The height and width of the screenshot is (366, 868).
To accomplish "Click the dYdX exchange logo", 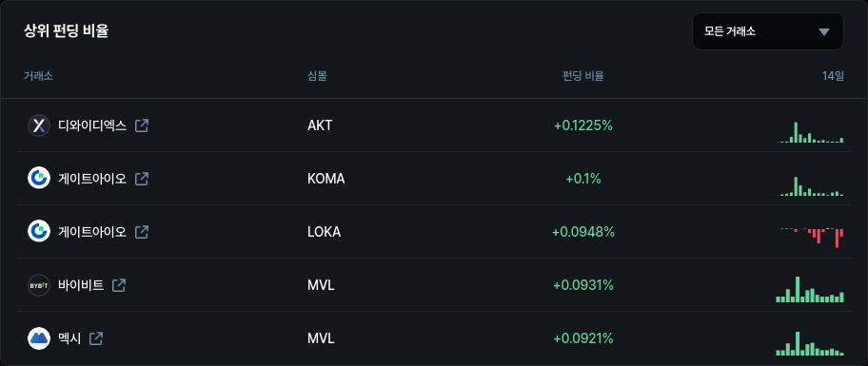I will (x=39, y=125).
